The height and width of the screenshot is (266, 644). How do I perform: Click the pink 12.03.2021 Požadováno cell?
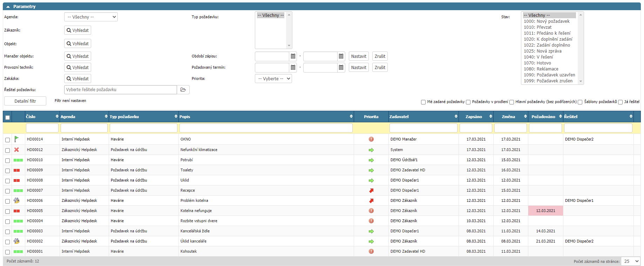(545, 211)
